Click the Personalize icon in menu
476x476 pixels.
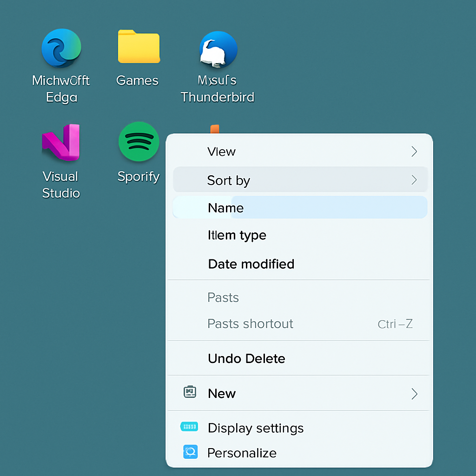point(190,452)
